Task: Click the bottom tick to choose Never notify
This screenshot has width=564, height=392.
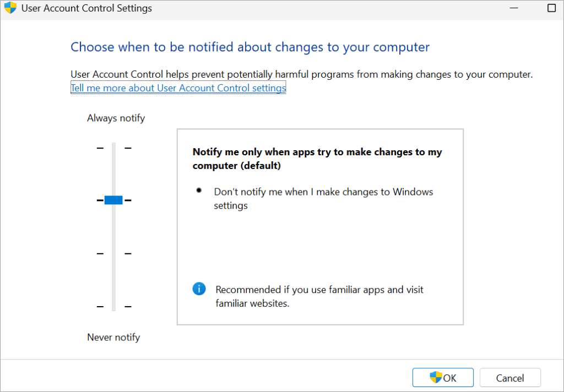Action: (113, 306)
